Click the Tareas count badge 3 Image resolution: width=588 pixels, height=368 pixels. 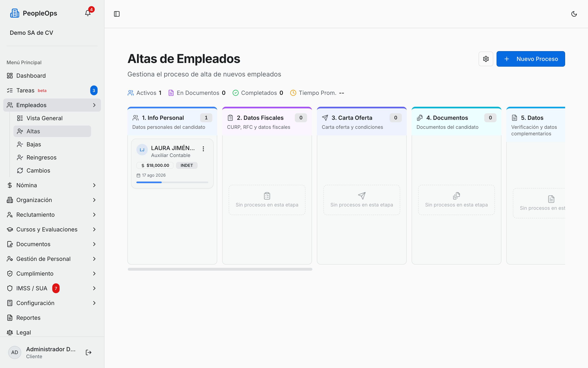tap(94, 91)
